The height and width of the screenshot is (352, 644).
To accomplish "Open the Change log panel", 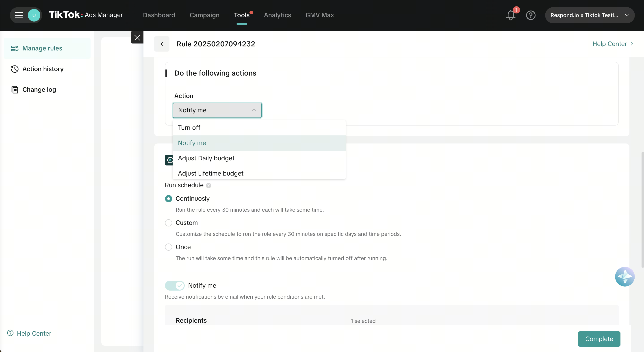I will tap(39, 89).
